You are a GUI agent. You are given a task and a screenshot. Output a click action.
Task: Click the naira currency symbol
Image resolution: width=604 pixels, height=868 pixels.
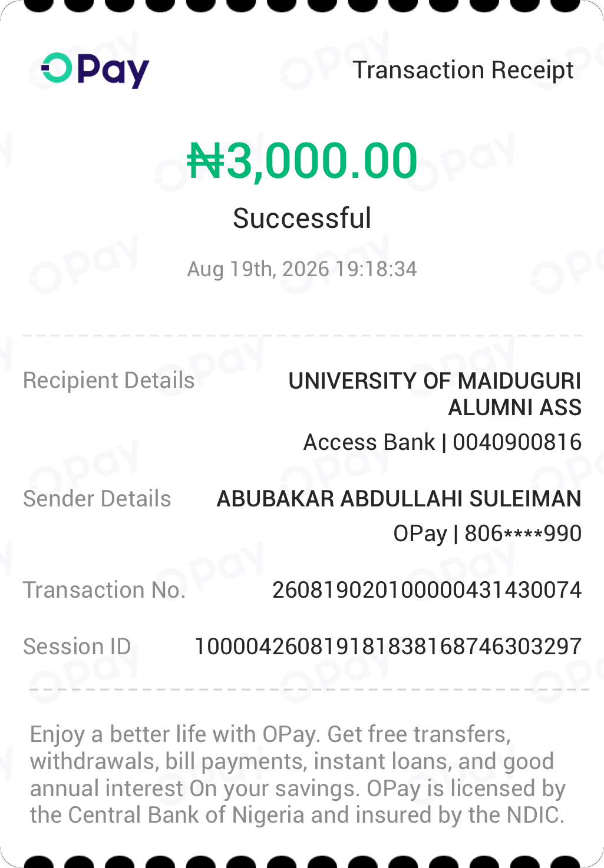(206, 161)
